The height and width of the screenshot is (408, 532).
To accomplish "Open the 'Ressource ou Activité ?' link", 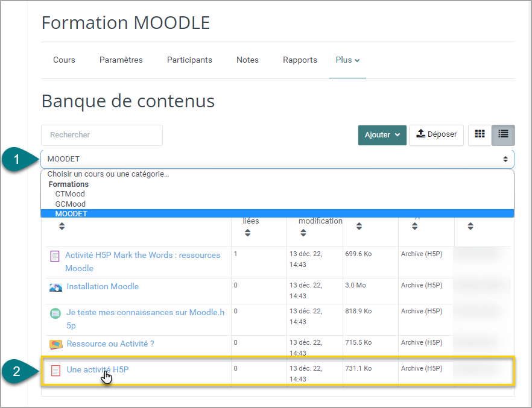I will (x=110, y=344).
